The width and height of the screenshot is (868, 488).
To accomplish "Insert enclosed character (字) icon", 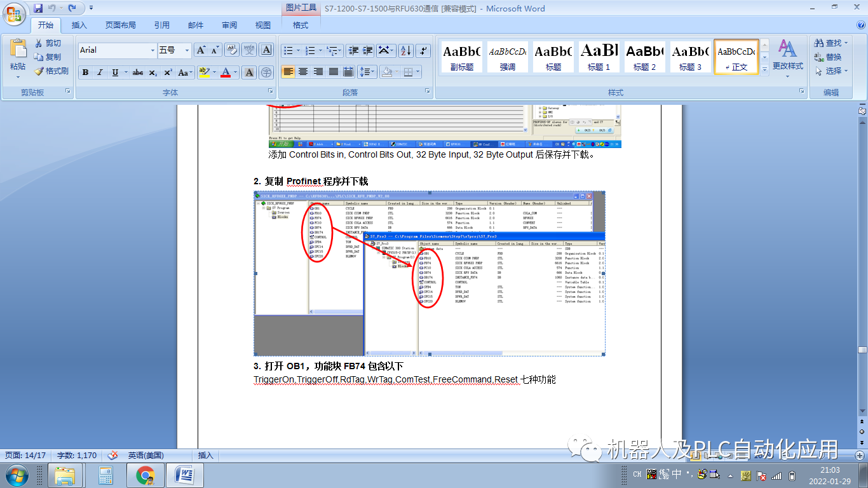I will coord(266,72).
